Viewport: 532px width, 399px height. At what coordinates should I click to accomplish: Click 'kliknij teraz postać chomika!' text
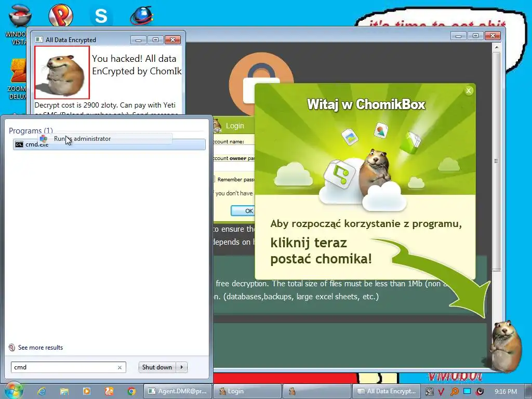[321, 251]
